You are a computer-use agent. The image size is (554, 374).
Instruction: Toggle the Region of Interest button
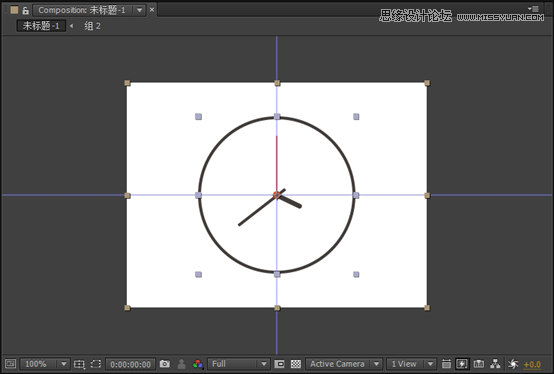279,364
